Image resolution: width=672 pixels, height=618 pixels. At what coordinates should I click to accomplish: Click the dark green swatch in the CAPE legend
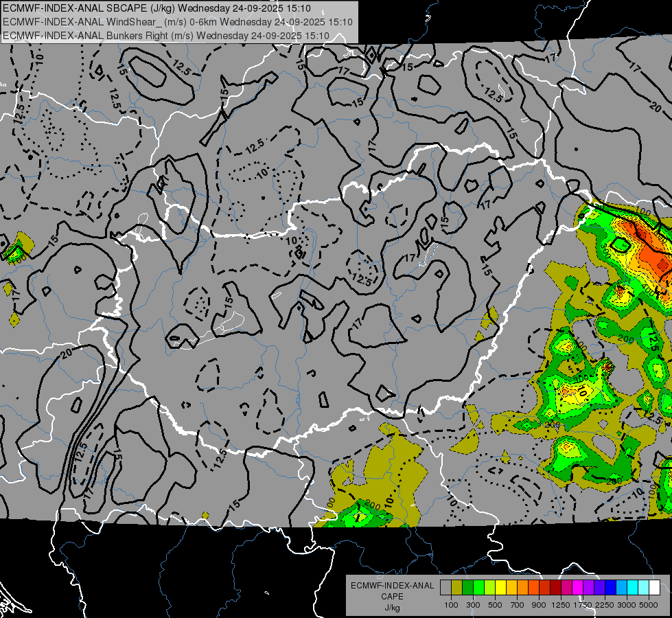point(468,588)
